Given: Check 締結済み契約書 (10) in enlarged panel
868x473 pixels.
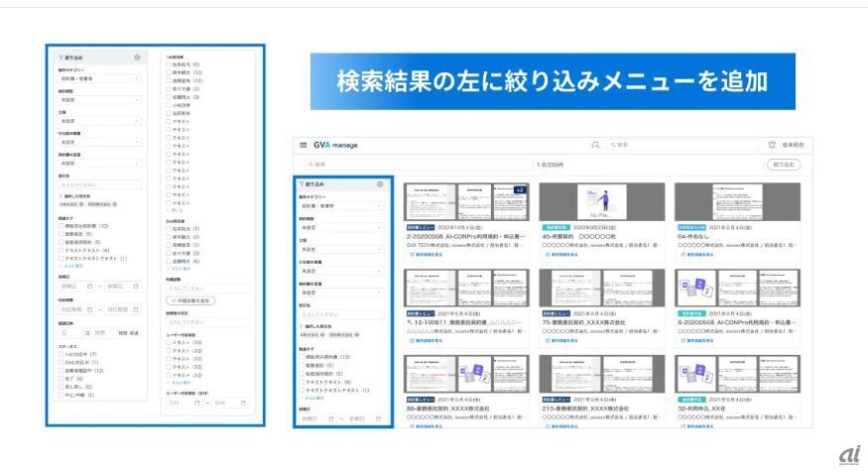Looking at the screenshot, I should point(62,226).
